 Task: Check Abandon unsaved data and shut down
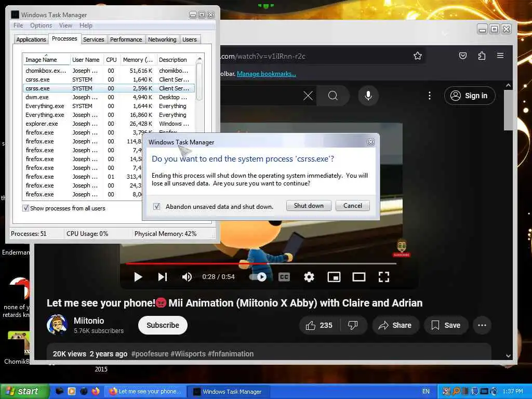click(x=157, y=206)
